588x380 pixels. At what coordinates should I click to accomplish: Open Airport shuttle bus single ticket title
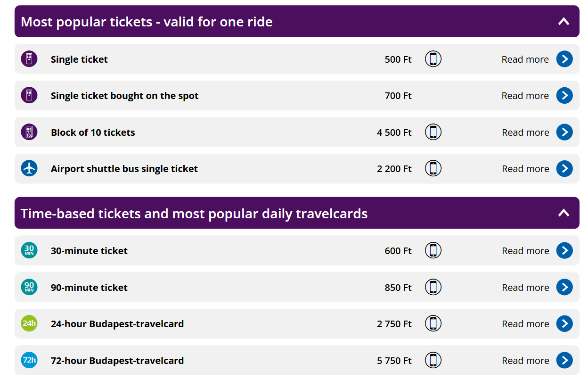124,169
